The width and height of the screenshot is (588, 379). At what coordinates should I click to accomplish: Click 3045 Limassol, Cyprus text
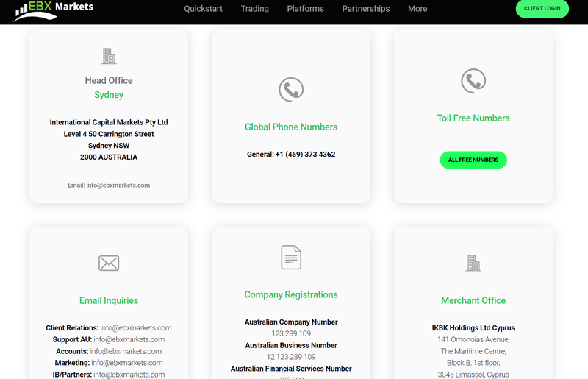[x=473, y=375]
